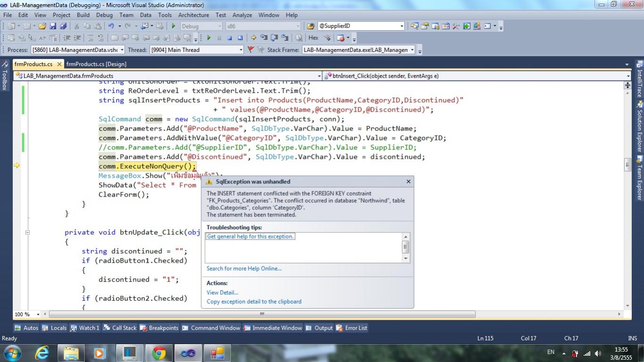Open the Process dropdown list
This screenshot has height=362, width=644.
(x=122, y=49)
